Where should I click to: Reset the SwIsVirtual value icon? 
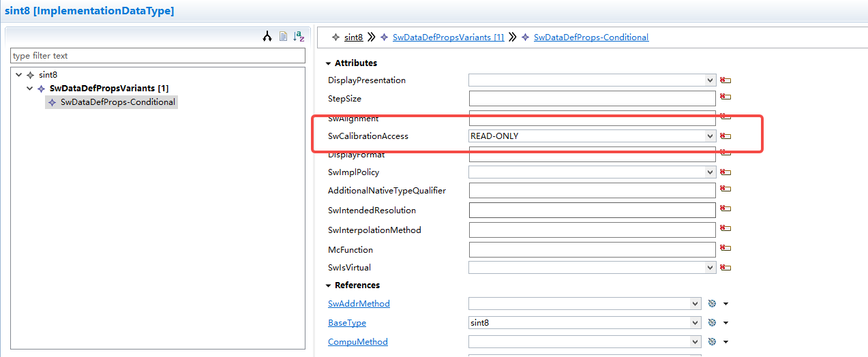[725, 268]
